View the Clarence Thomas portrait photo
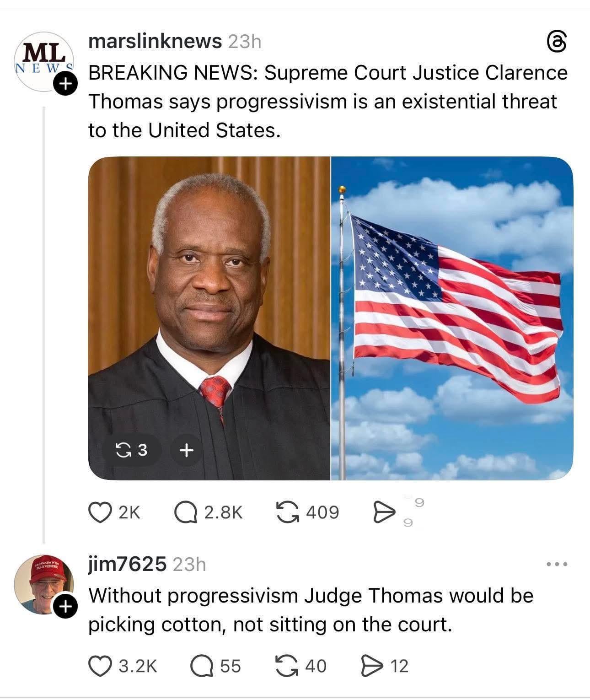The image size is (590, 700). tap(209, 318)
